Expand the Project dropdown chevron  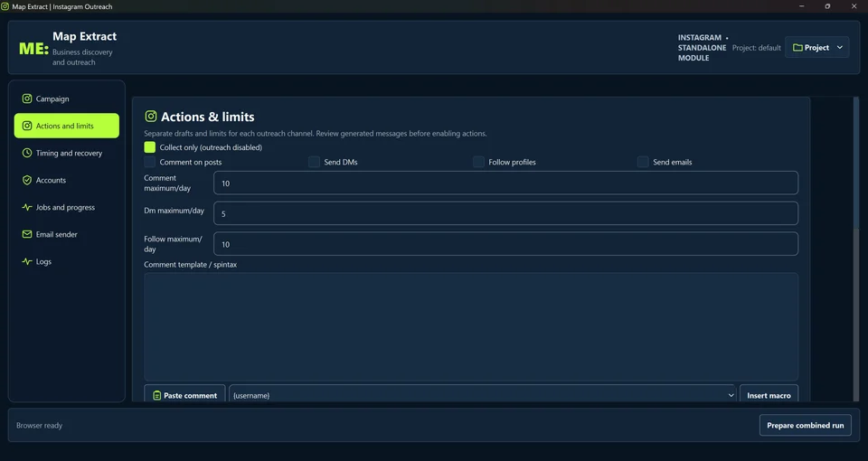[x=840, y=48]
